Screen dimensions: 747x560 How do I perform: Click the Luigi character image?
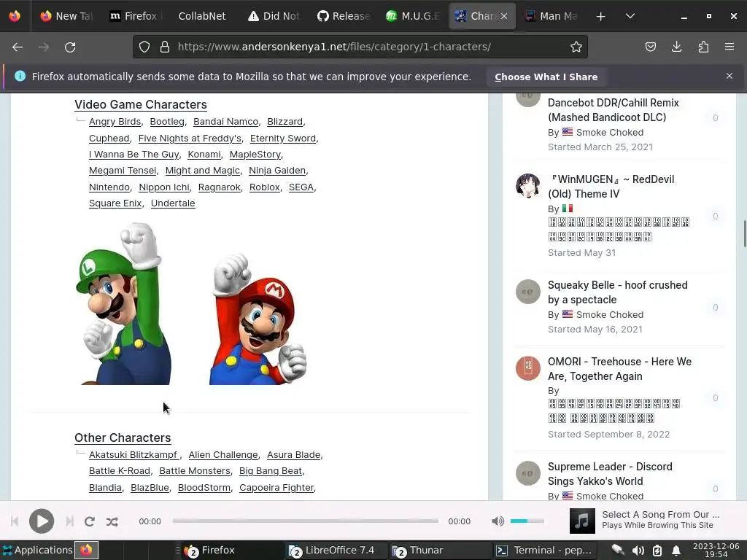[x=124, y=303]
